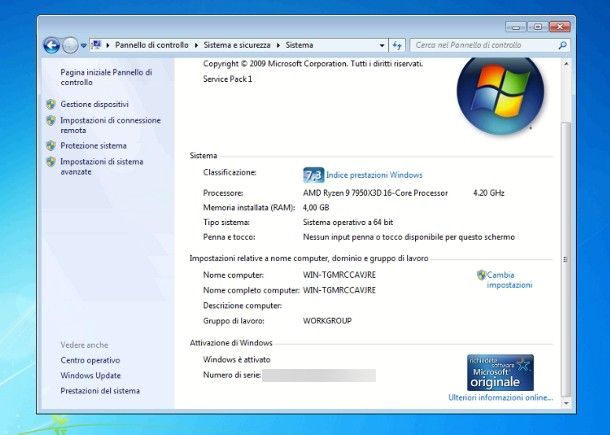The width and height of the screenshot is (610, 435).
Task: Go back with the Back arrow button
Action: pos(52,46)
